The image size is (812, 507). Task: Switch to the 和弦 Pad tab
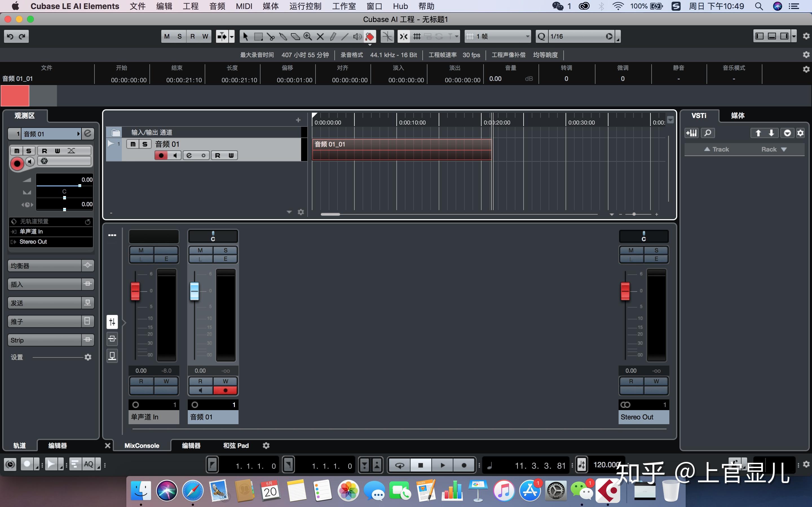[235, 445]
